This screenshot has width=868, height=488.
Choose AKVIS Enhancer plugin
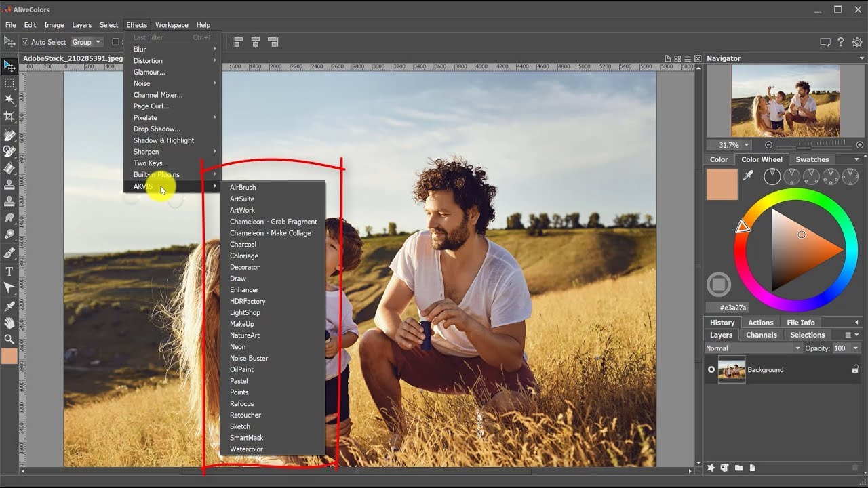pyautogui.click(x=273, y=289)
